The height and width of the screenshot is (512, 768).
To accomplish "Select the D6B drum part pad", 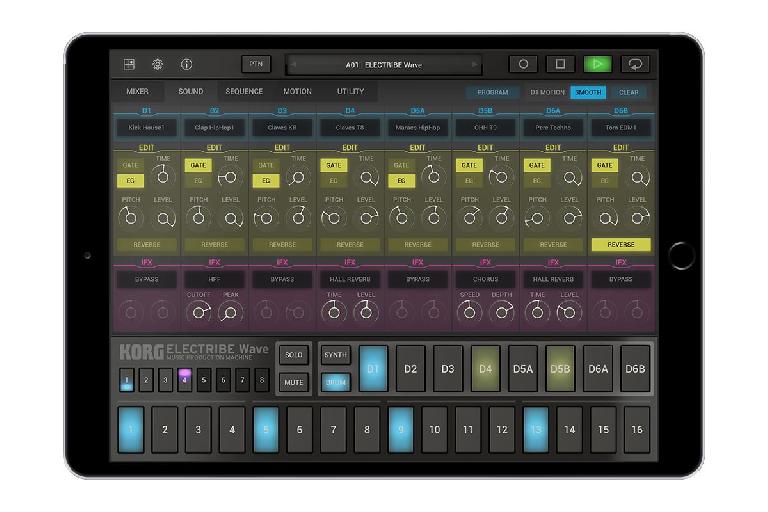I will click(635, 369).
